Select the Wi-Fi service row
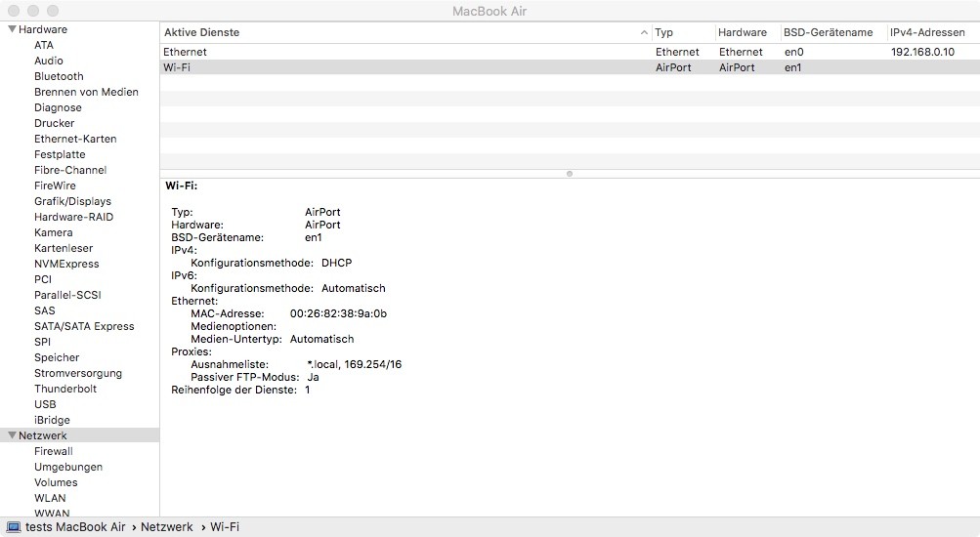The height and width of the screenshot is (537, 980). [x=570, y=67]
